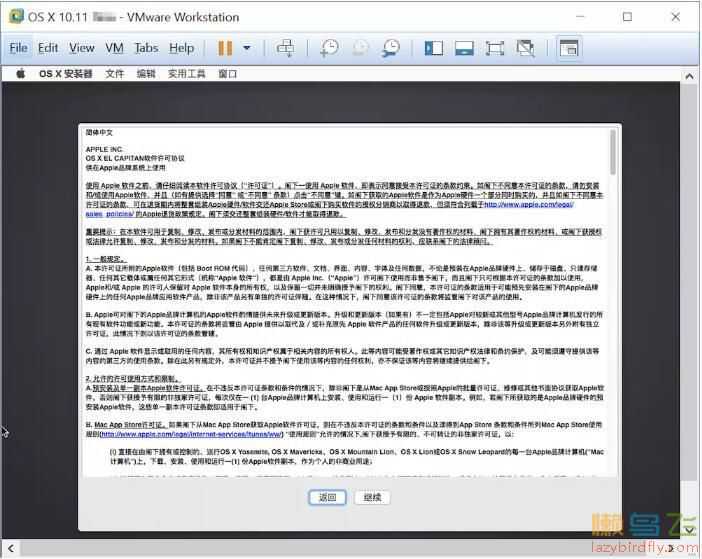
Task: Click the Unity mode toolbar icon
Action: coord(525,48)
